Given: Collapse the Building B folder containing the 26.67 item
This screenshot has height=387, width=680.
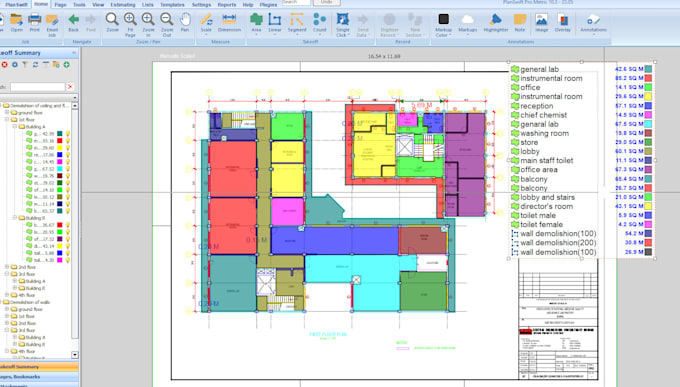Looking at the screenshot, I should coord(15,218).
